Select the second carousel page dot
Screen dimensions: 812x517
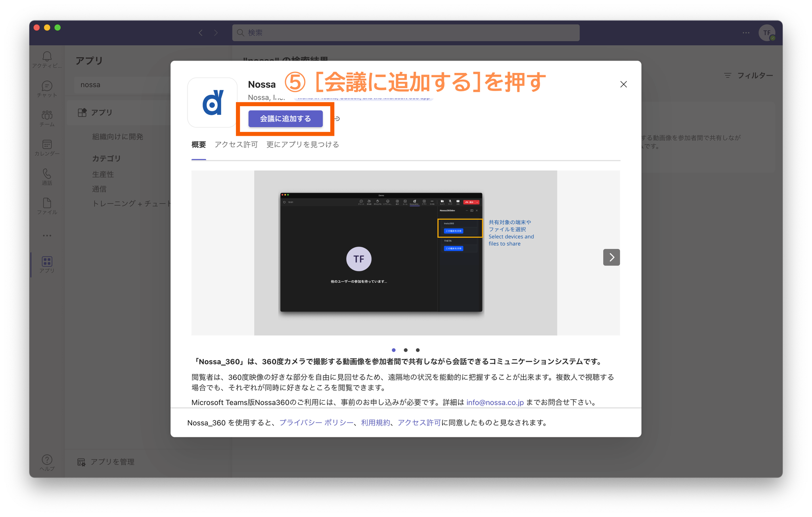[x=406, y=350]
